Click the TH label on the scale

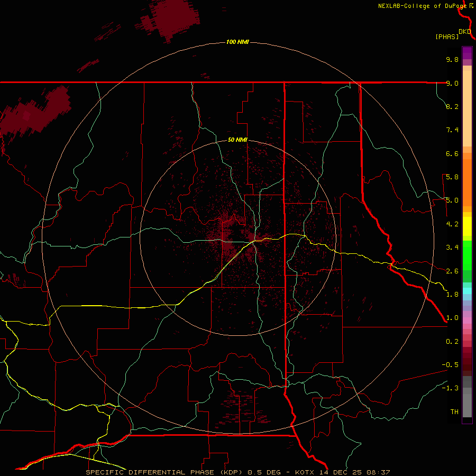tap(454, 411)
